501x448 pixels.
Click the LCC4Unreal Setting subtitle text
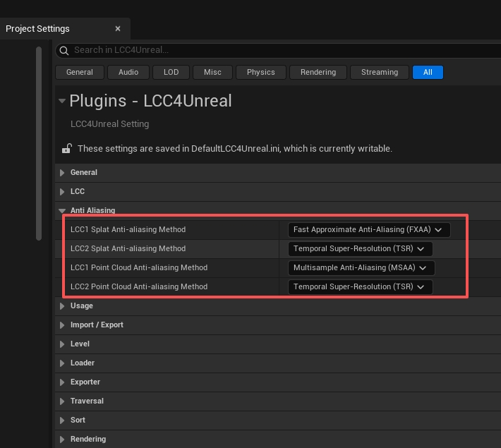[109, 124]
